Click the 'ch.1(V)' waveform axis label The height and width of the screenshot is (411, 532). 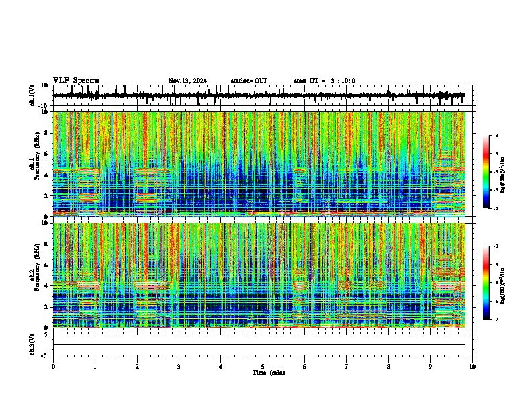coord(33,95)
